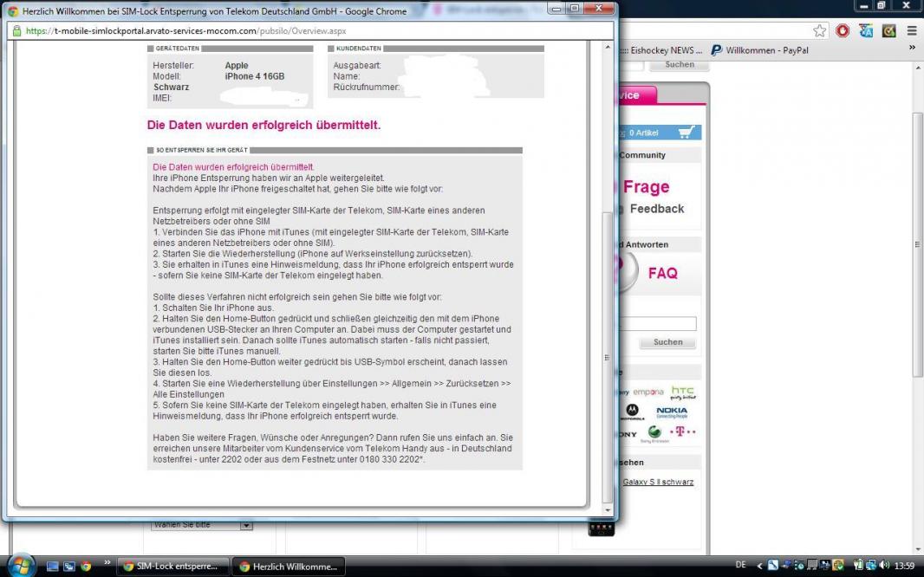Click the Feedback link
924x577 pixels.
point(656,209)
